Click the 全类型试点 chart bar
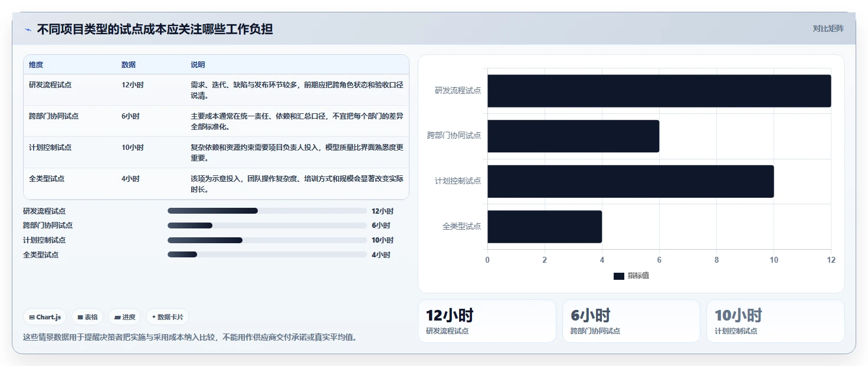 [545, 227]
